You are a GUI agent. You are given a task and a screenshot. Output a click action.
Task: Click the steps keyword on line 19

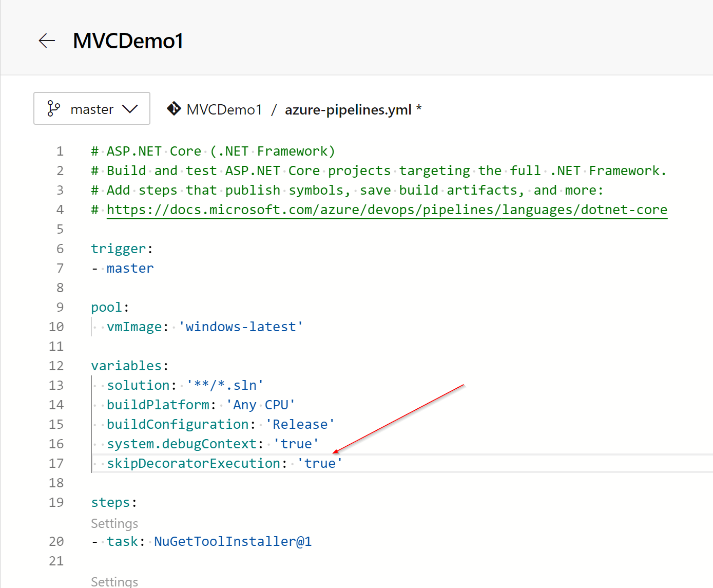pos(110,502)
